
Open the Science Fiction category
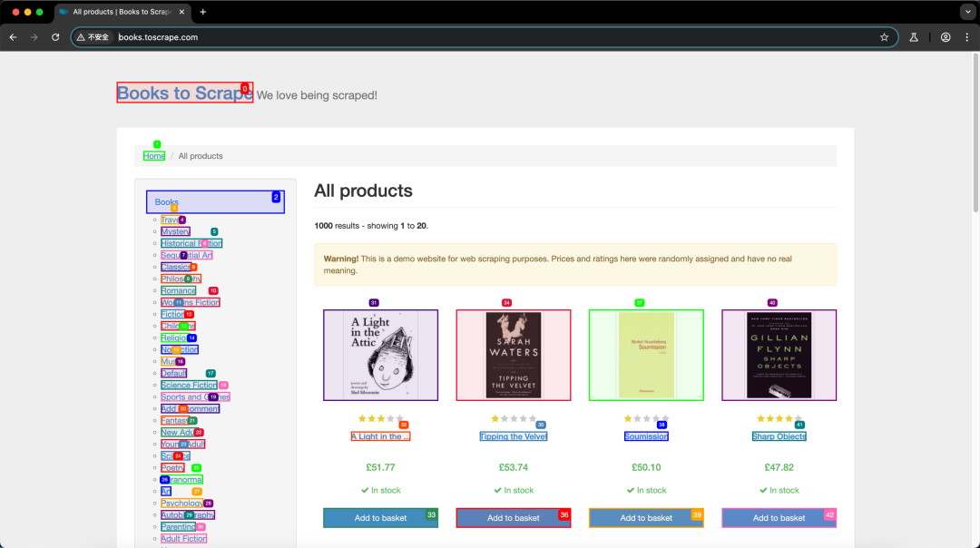click(189, 386)
